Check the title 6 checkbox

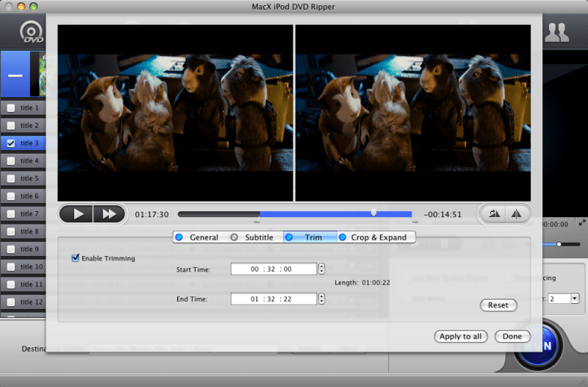pyautogui.click(x=11, y=196)
